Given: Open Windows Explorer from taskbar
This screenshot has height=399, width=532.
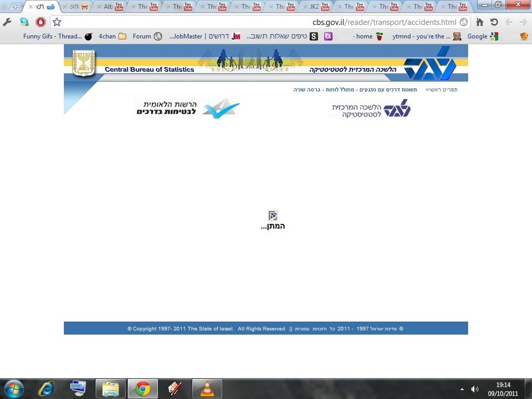Looking at the screenshot, I should pos(111,389).
